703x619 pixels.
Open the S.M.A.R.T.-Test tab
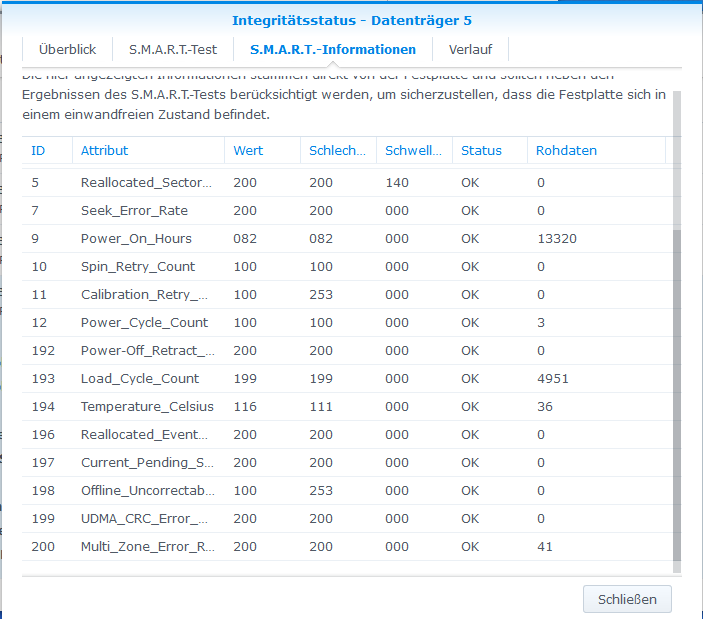point(173,49)
